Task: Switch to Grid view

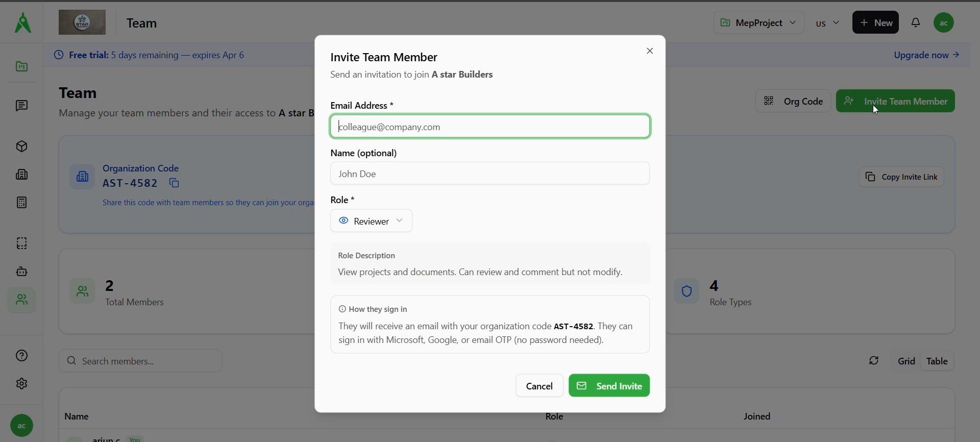Action: coord(906,361)
